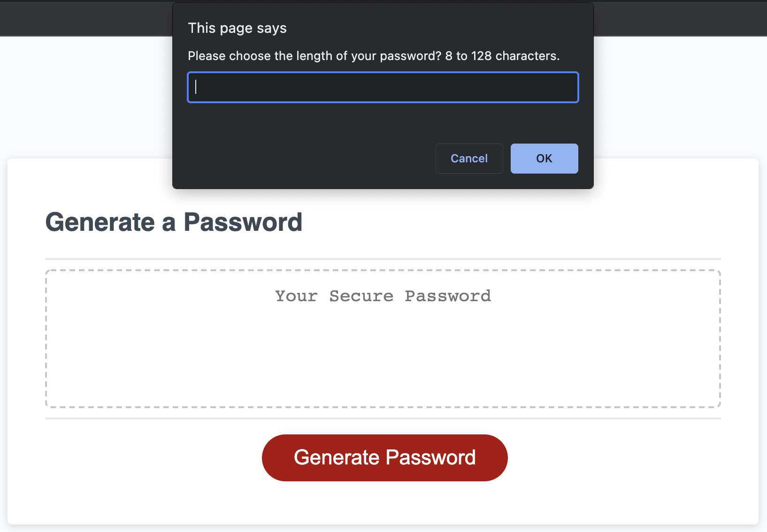Click the This page says dialog title

237,28
